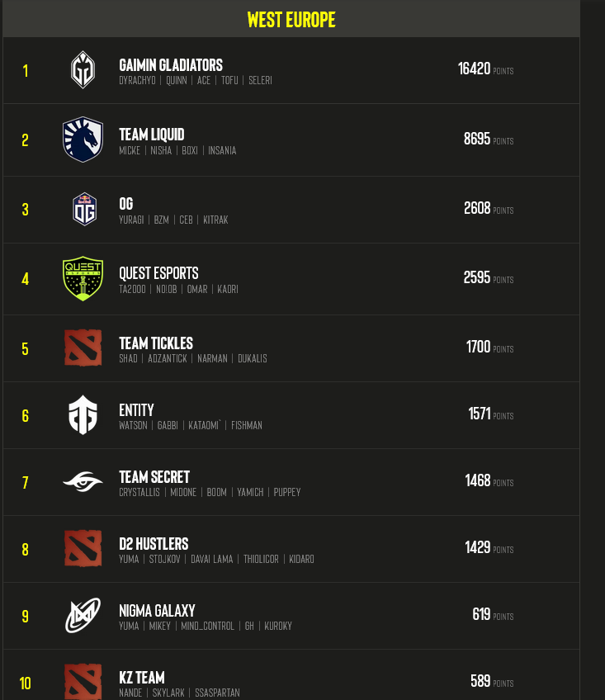Select rank number 5 next to Team Tickles
605x700 pixels.
tap(25, 348)
